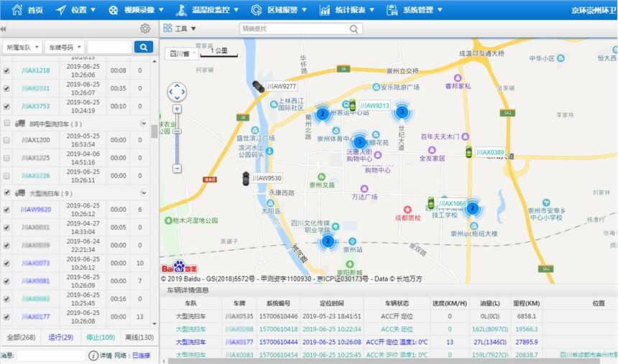The height and width of the screenshot is (364, 618).
Task: Expand the 工具 tools dropdown
Action: (x=180, y=29)
